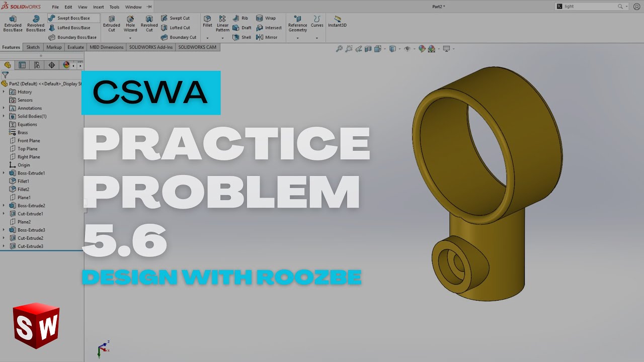Image resolution: width=644 pixels, height=362 pixels.
Task: Click Apply Scene icon
Action: [432, 49]
